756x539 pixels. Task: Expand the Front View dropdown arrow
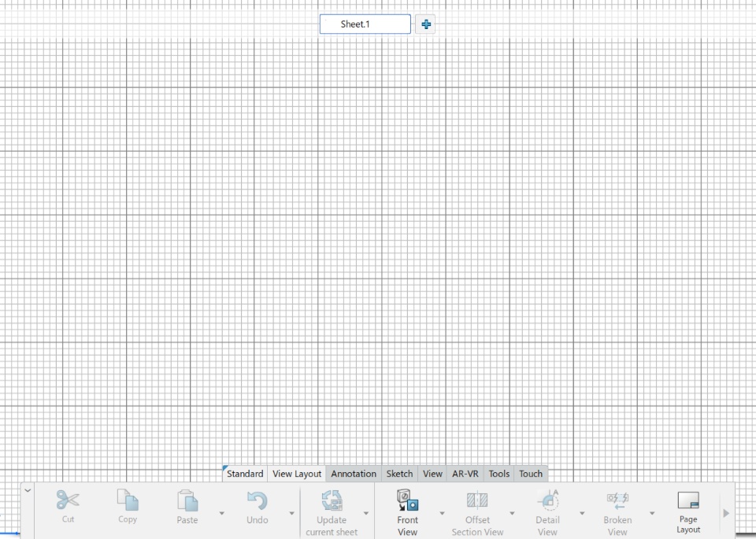[442, 514]
